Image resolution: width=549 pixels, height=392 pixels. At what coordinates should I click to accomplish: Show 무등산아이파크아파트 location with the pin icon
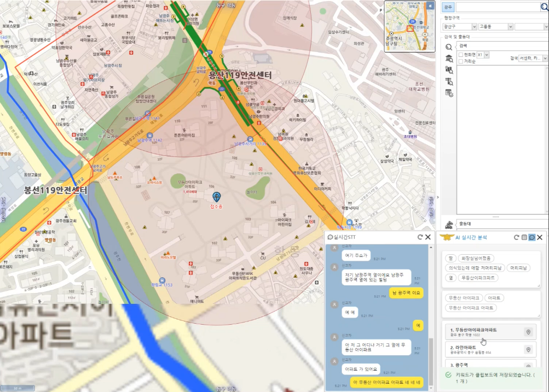[x=528, y=332]
